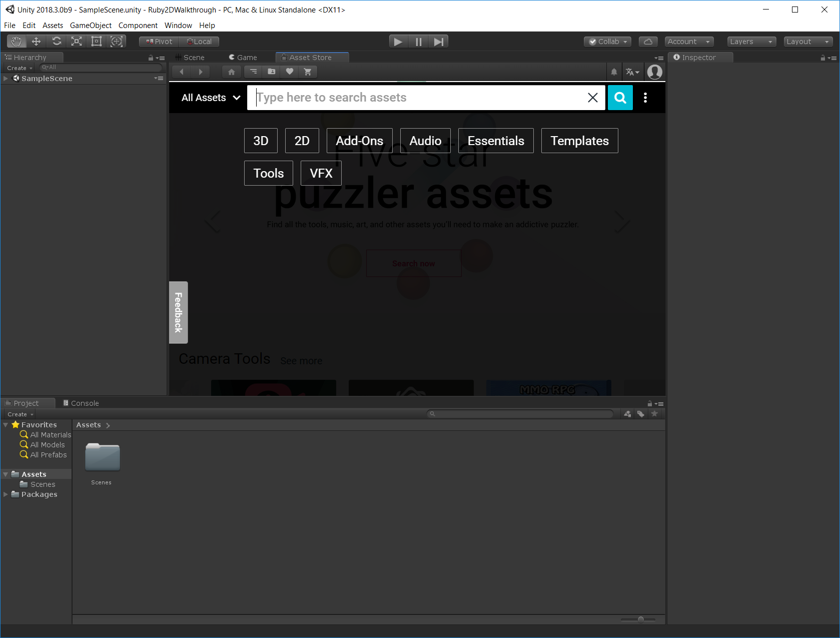Select the 2D category
The width and height of the screenshot is (840, 638).
point(302,141)
